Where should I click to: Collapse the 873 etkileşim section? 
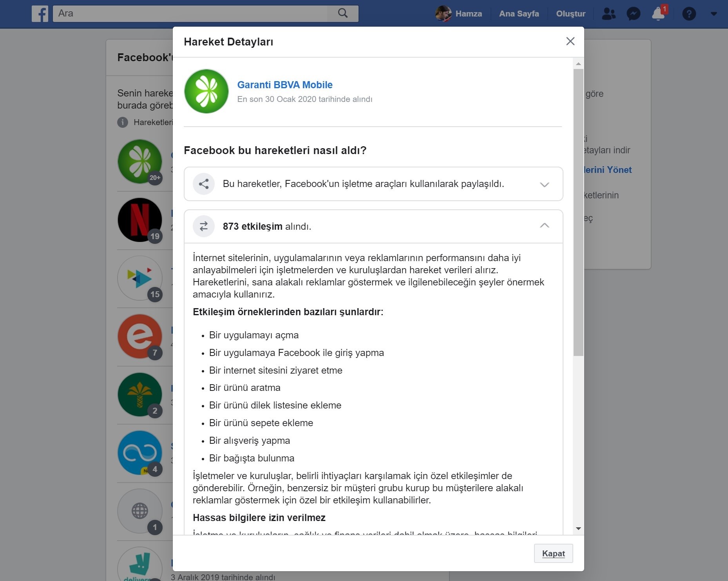point(544,226)
